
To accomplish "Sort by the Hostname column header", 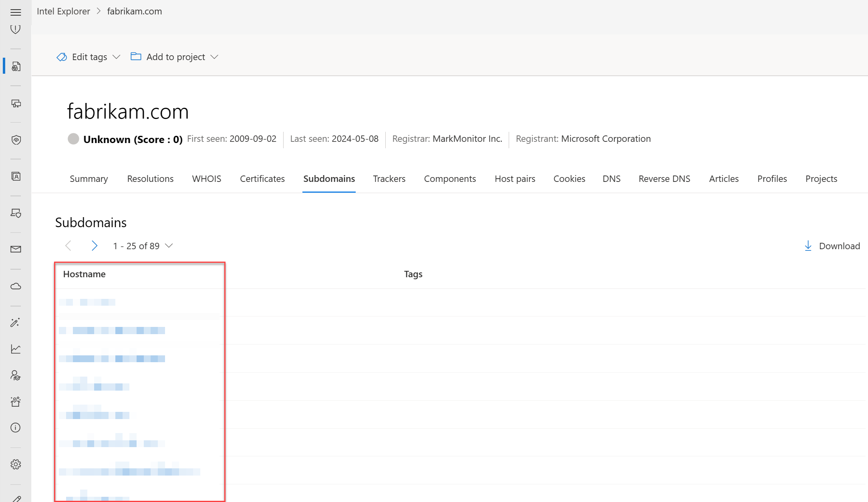I will pos(85,274).
